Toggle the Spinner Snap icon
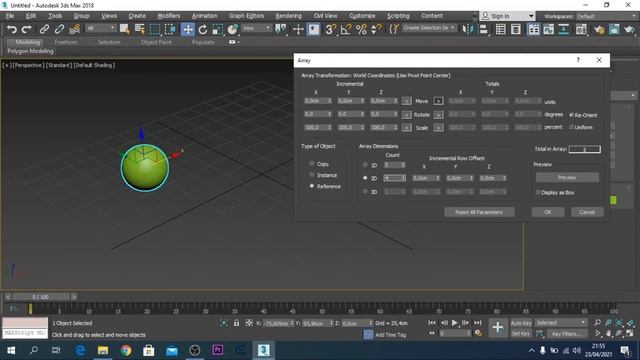The height and width of the screenshot is (360, 640). (376, 29)
